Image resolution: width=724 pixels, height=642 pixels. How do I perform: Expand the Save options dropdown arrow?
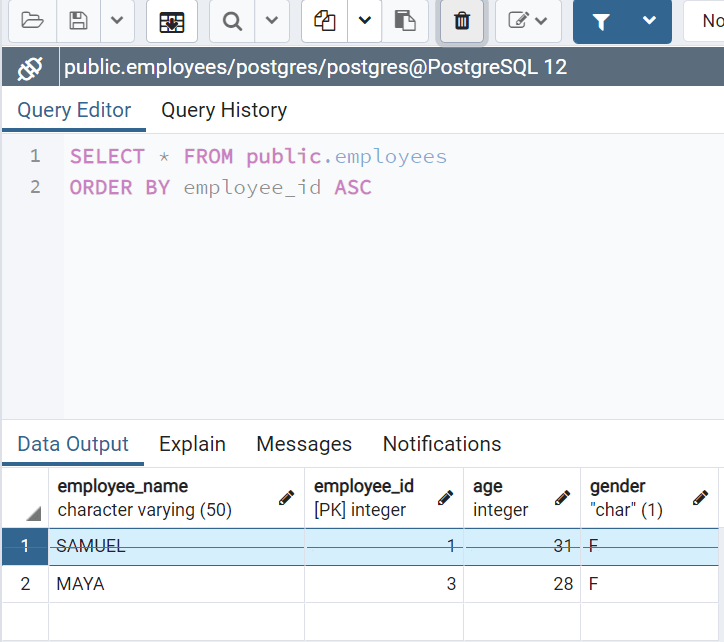click(x=117, y=21)
